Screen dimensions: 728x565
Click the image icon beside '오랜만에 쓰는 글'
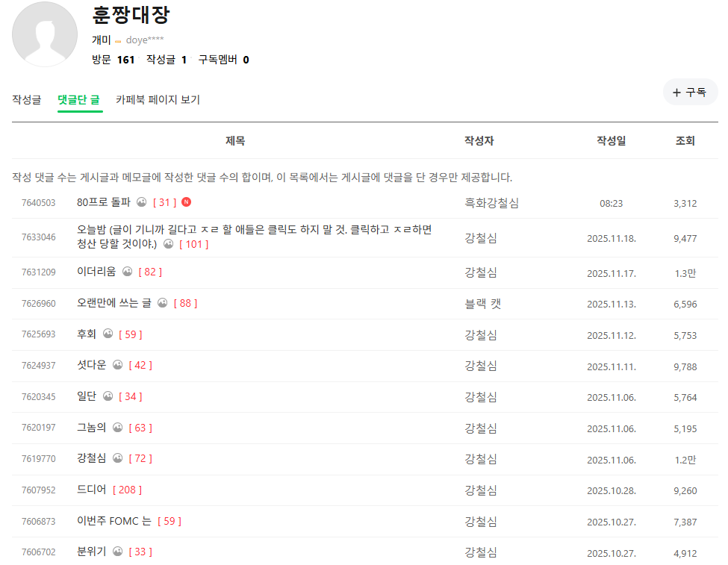tap(163, 303)
